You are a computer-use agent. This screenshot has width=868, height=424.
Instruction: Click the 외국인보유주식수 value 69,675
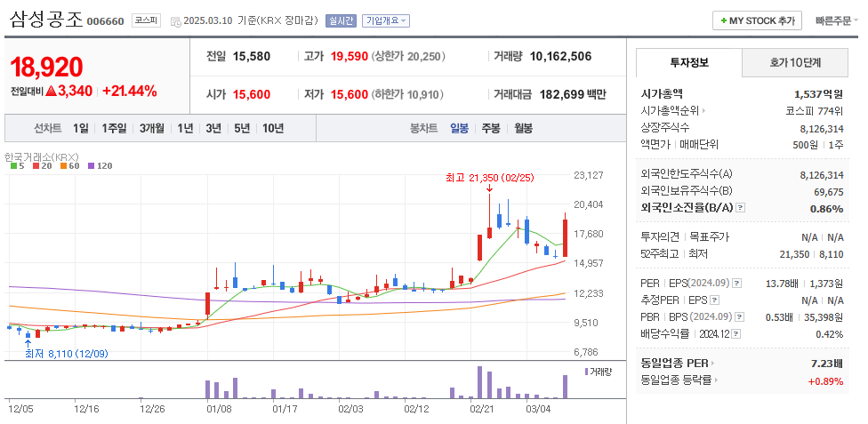tap(828, 191)
